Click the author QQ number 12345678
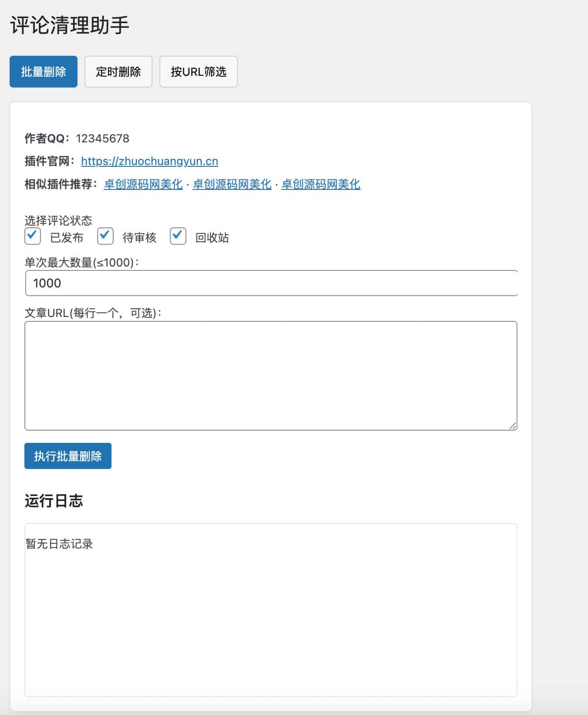588x715 pixels. pos(103,138)
